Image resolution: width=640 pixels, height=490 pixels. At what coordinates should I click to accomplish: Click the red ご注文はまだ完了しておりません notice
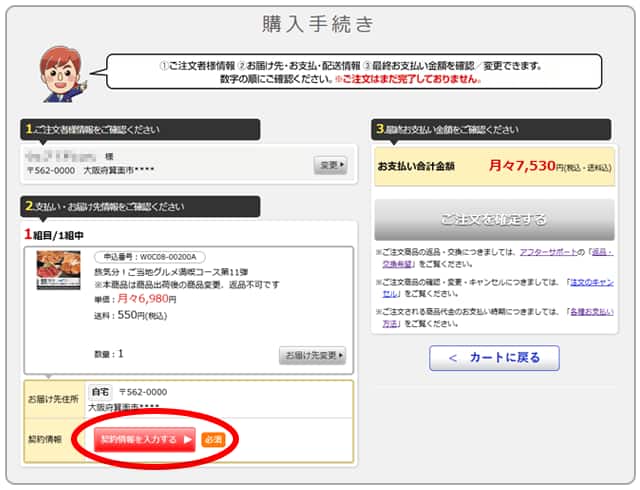[x=407, y=79]
